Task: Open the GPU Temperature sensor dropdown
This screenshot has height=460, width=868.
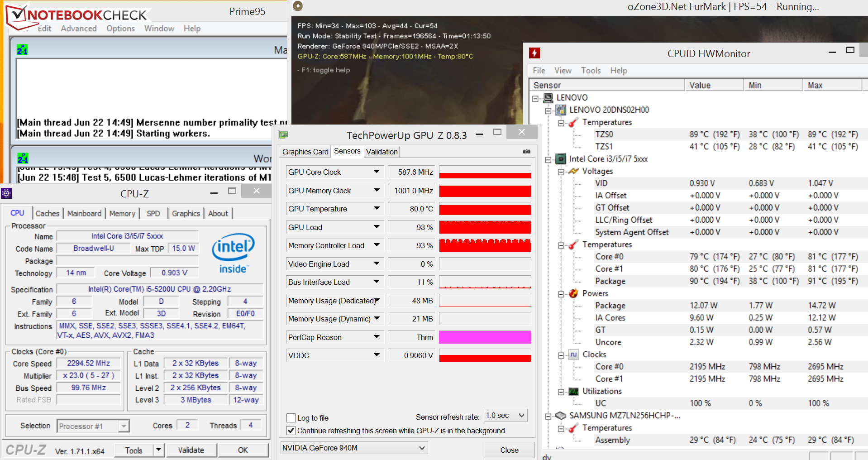Action: pos(377,209)
